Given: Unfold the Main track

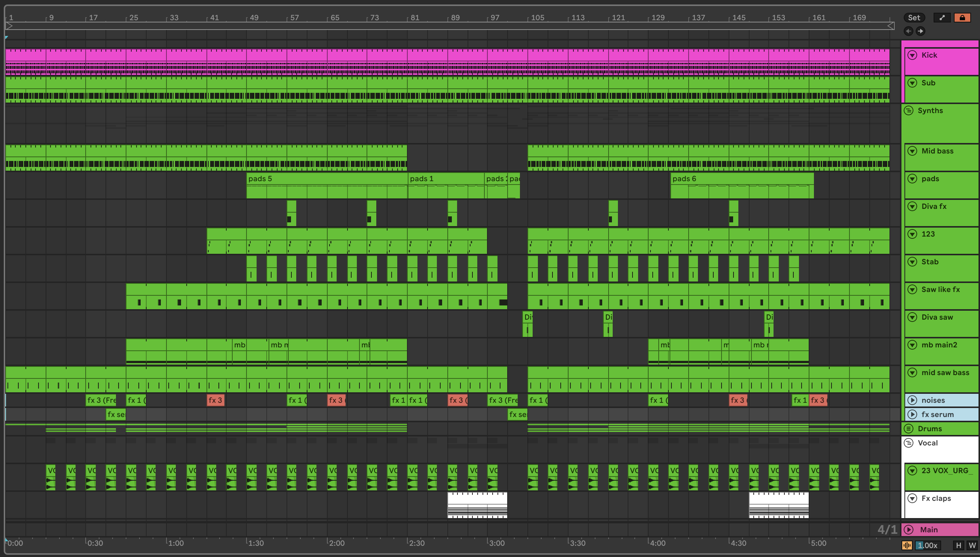Looking at the screenshot, I should pos(909,529).
